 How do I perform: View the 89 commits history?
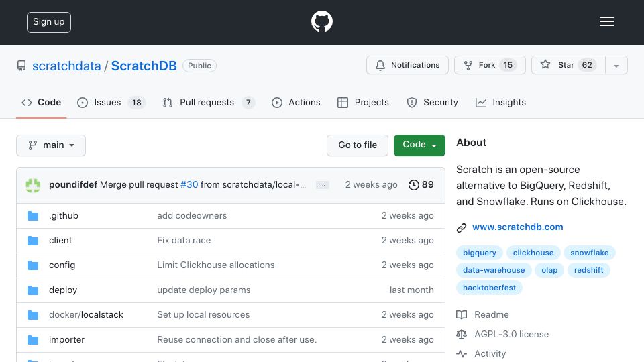(421, 185)
